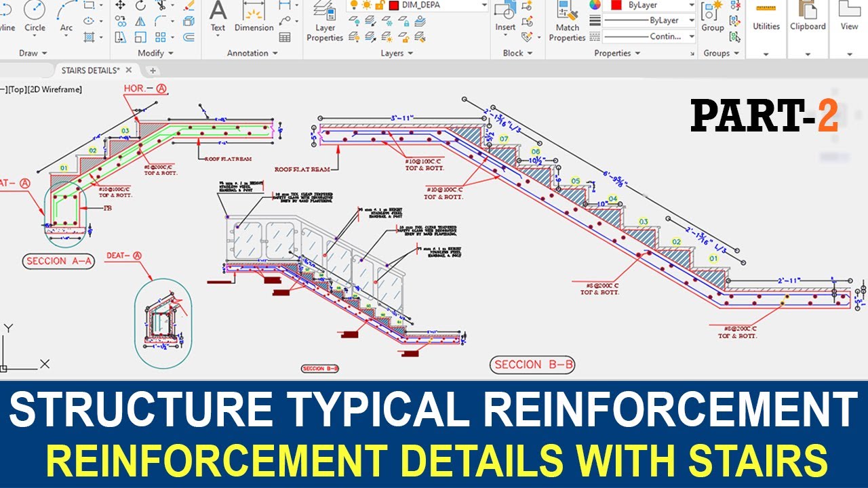Click the large SECCION B-B title text

[534, 365]
